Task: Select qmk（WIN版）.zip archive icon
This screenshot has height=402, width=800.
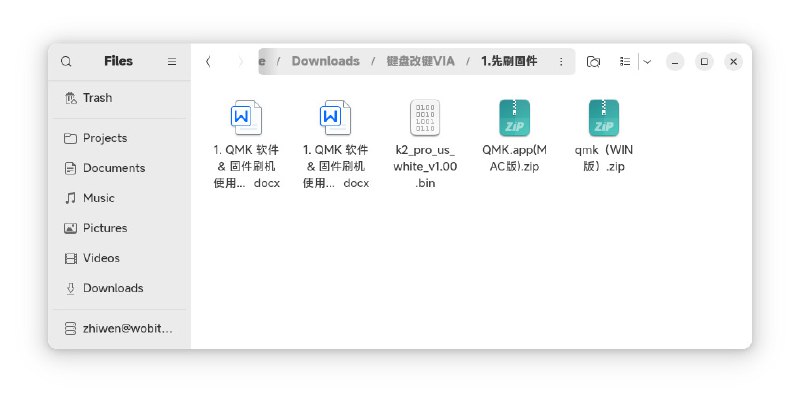Action: coord(604,117)
